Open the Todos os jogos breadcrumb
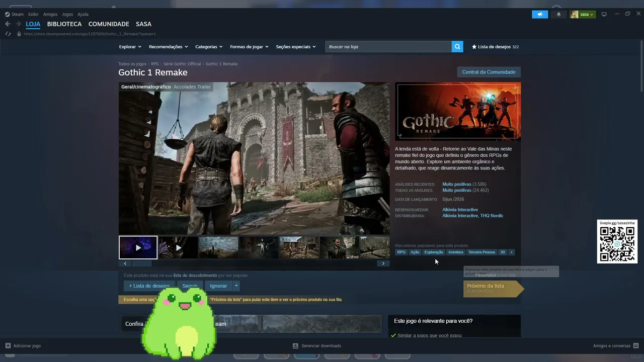Image resolution: width=644 pixels, height=362 pixels. point(132,64)
